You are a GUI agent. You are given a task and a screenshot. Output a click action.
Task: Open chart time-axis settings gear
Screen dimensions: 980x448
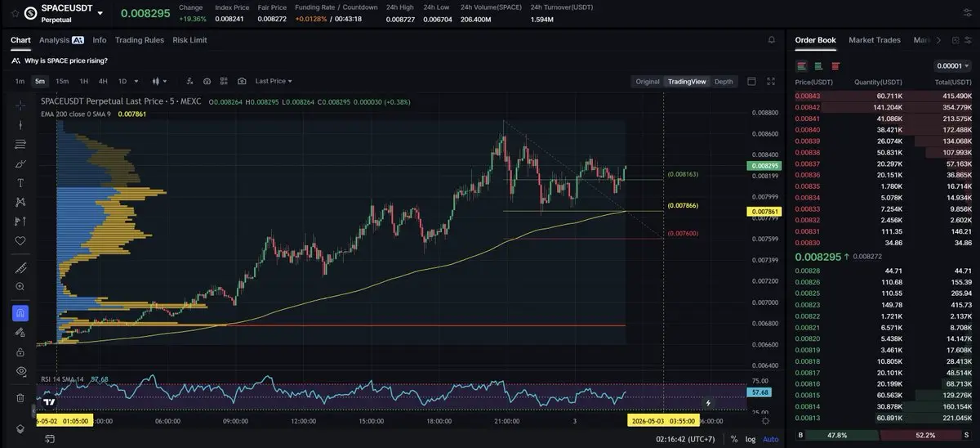[x=765, y=421]
